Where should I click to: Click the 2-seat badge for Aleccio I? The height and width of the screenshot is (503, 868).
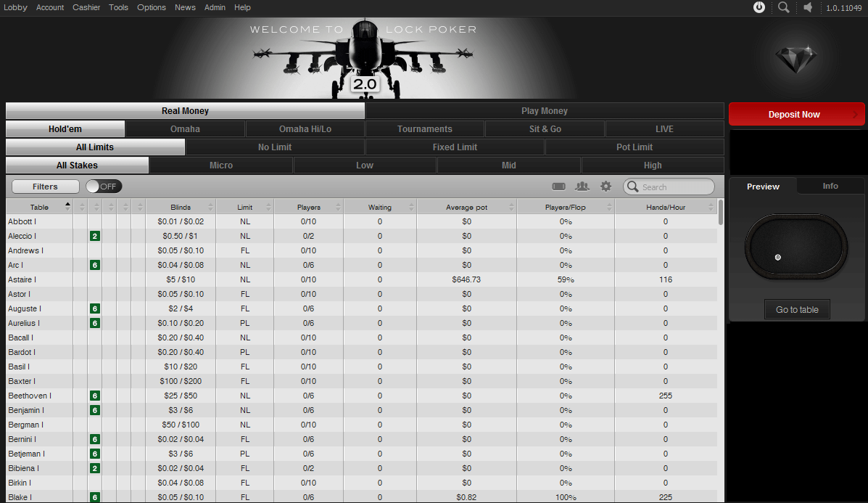(x=95, y=236)
